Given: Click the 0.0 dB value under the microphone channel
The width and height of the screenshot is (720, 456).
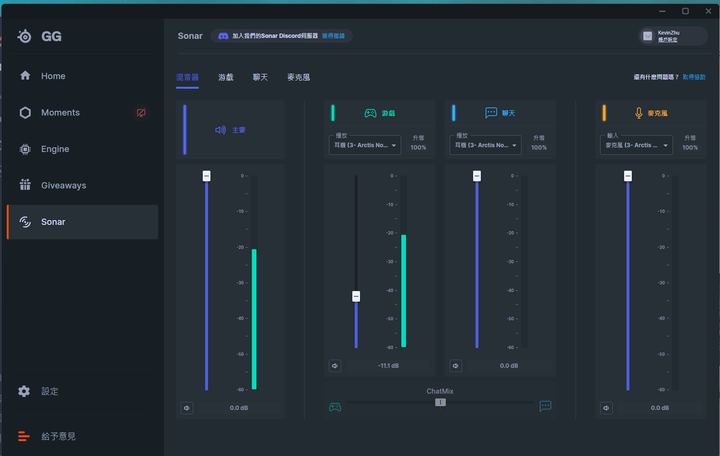Looking at the screenshot, I should pyautogui.click(x=660, y=408).
